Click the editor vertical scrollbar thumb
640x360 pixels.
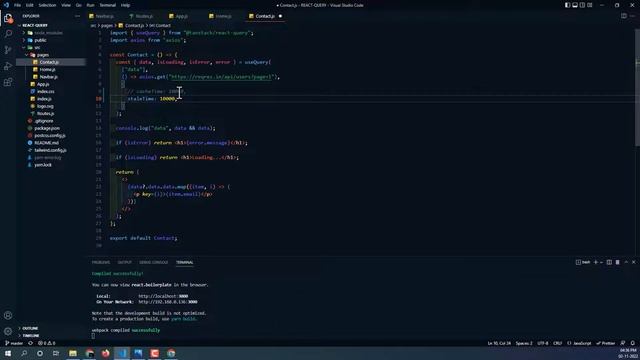coord(637,88)
